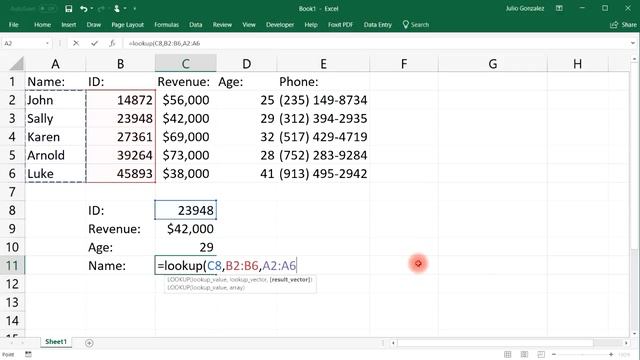Viewport: 640px width, 360px height.
Task: Select row 11 header
Action: 12,266
